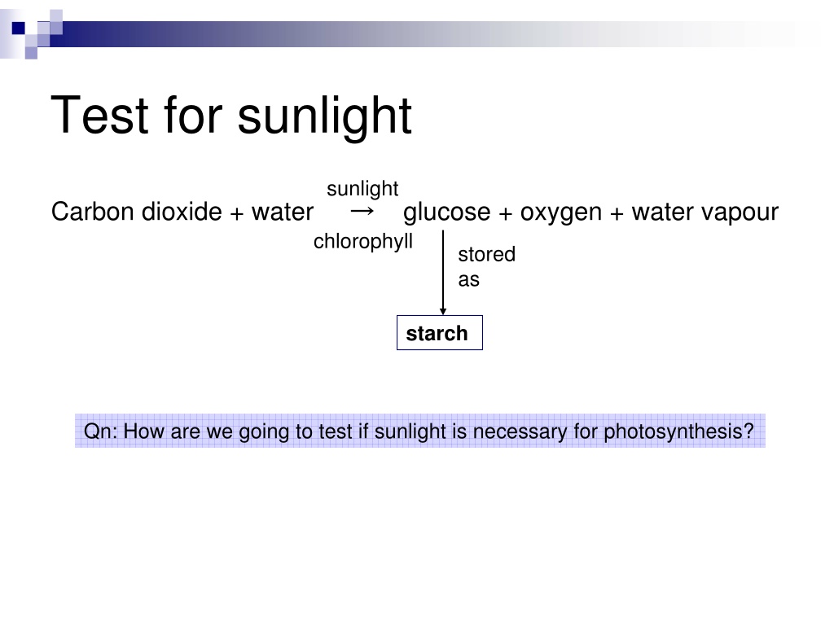Click the 'sunlight' label above the arrow
This screenshot has width=834, height=644.
[362, 189]
